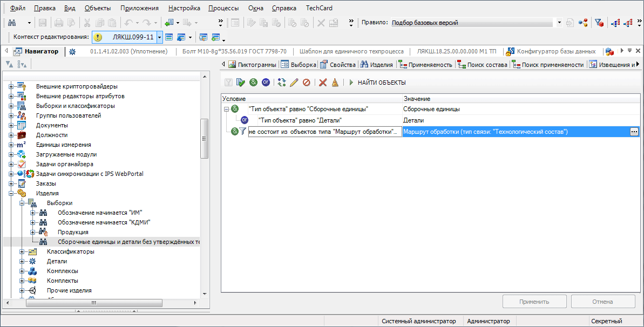644x327 pixels.
Task: Click the binoculars search icon in main toolbar
Action: click(x=12, y=23)
